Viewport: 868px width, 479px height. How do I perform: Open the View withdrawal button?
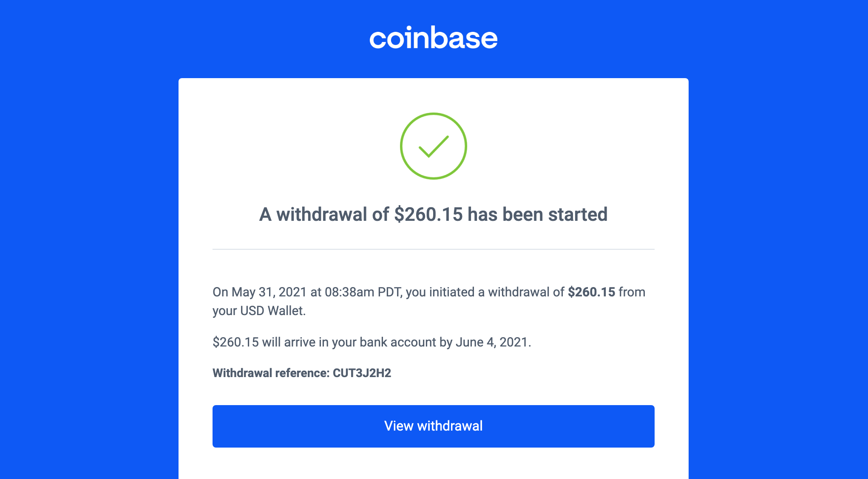tap(434, 426)
